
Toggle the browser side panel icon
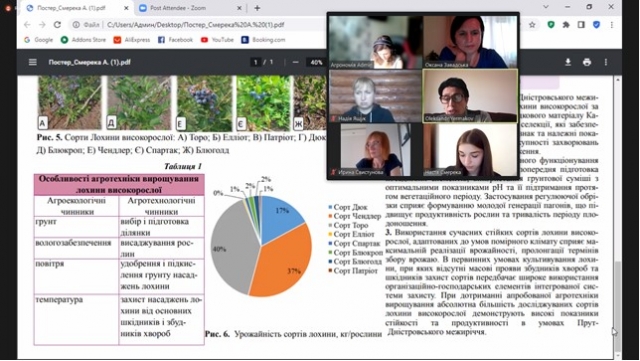tap(581, 25)
